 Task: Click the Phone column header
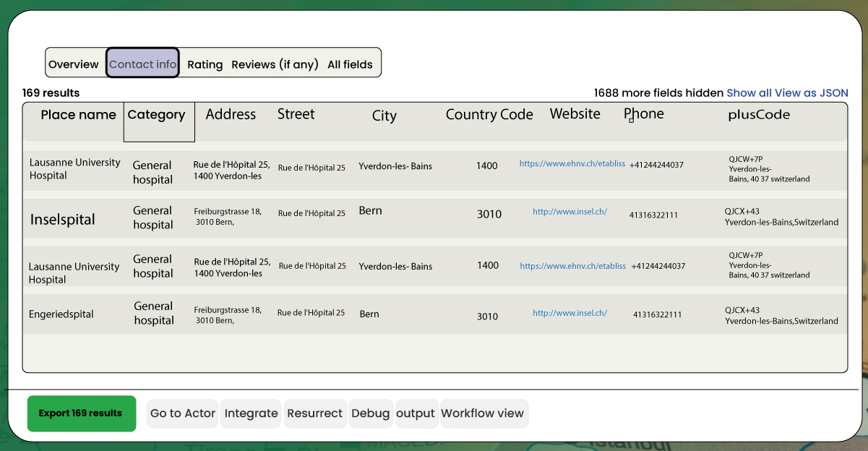(x=644, y=114)
